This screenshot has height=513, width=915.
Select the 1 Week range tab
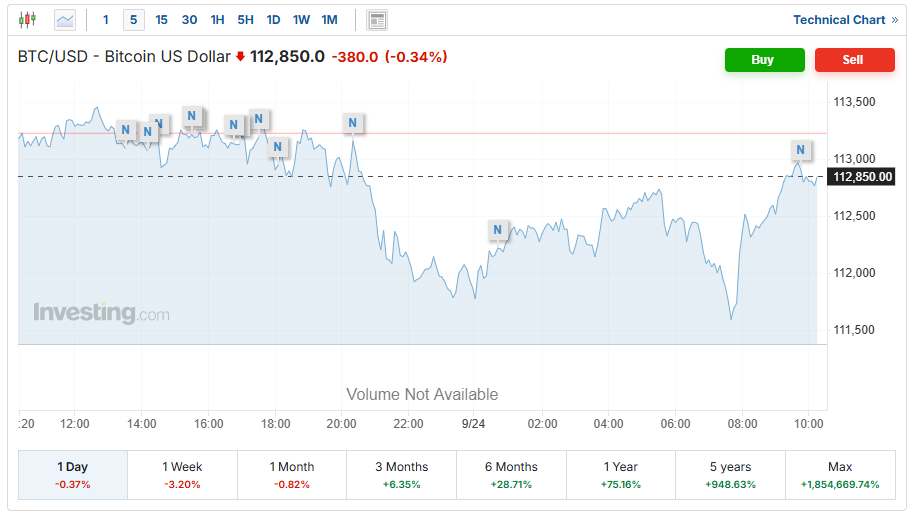click(x=182, y=474)
